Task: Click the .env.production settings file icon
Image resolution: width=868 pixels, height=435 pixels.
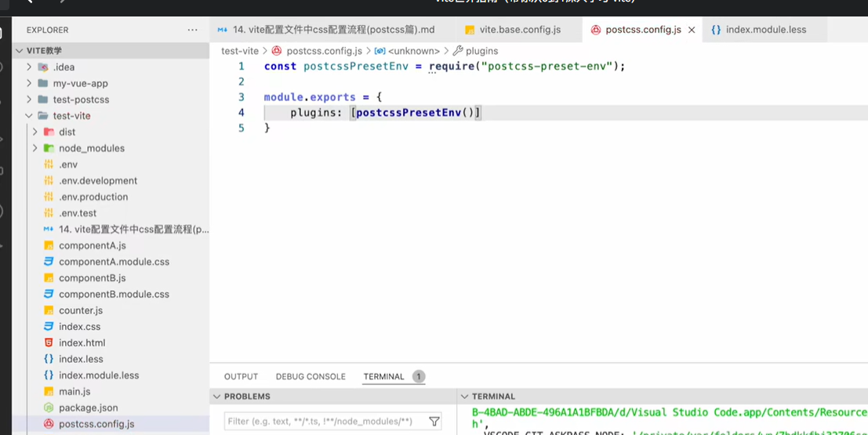Action: pyautogui.click(x=49, y=197)
